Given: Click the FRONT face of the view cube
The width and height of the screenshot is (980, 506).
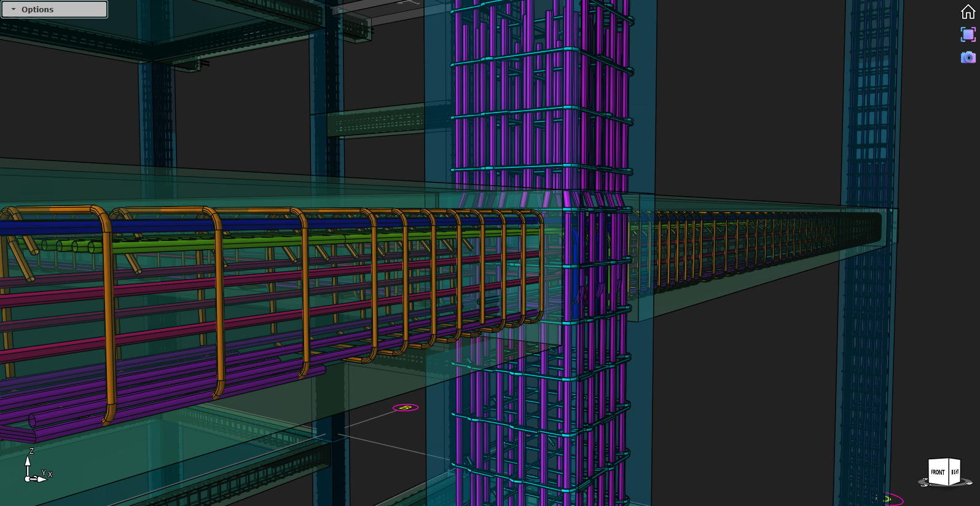Looking at the screenshot, I should (938, 472).
